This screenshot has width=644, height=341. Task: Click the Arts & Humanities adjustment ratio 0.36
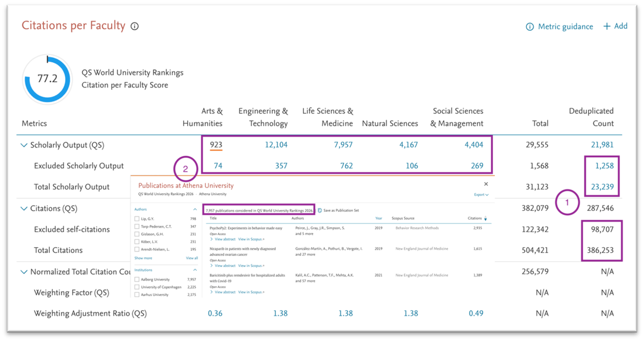point(215,314)
